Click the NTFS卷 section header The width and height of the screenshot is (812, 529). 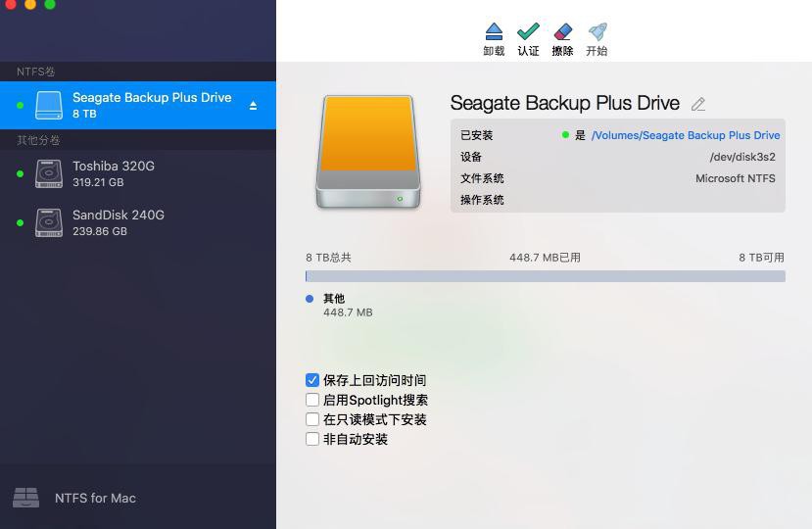(x=35, y=72)
